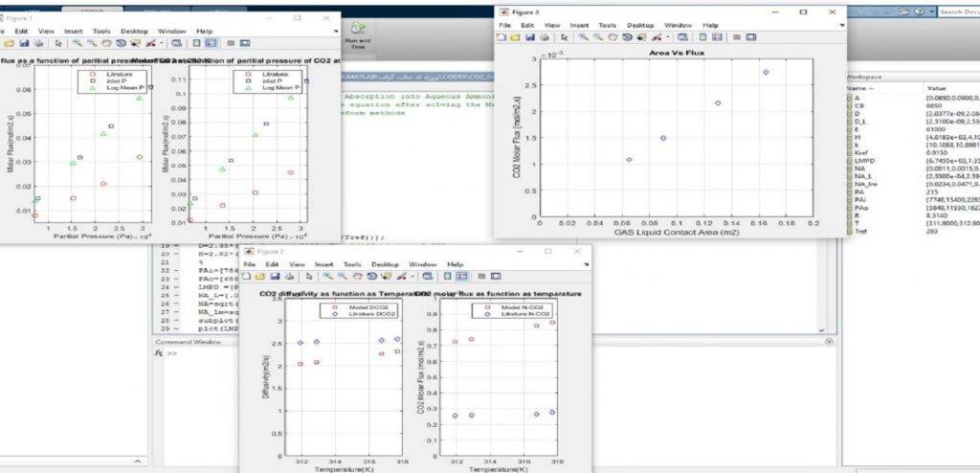Click Print icon in Figure 2 toolbar
980x473 pixels.
(x=289, y=276)
